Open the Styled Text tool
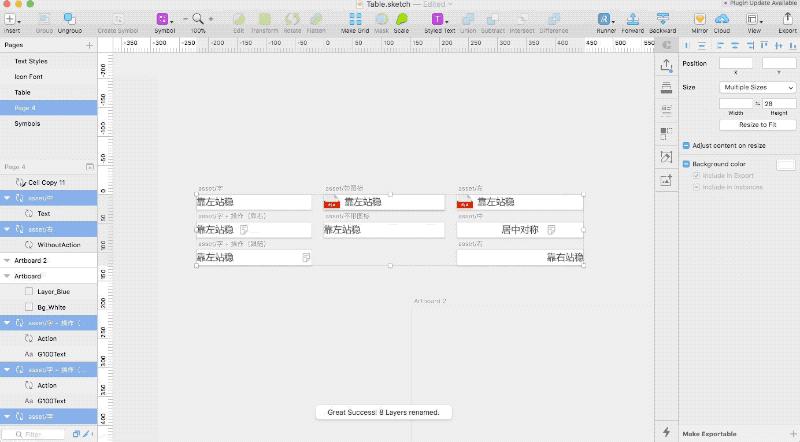800x442 pixels. pos(438,19)
